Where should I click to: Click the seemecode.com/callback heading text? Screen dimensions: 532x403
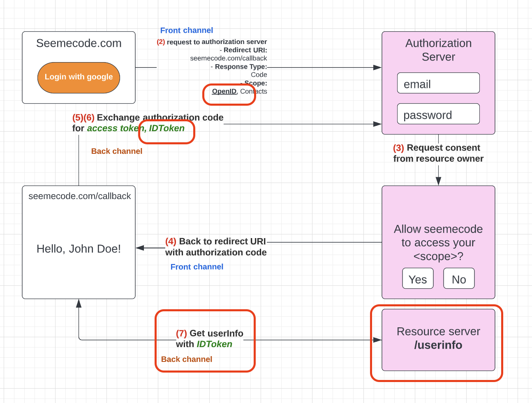click(x=79, y=196)
